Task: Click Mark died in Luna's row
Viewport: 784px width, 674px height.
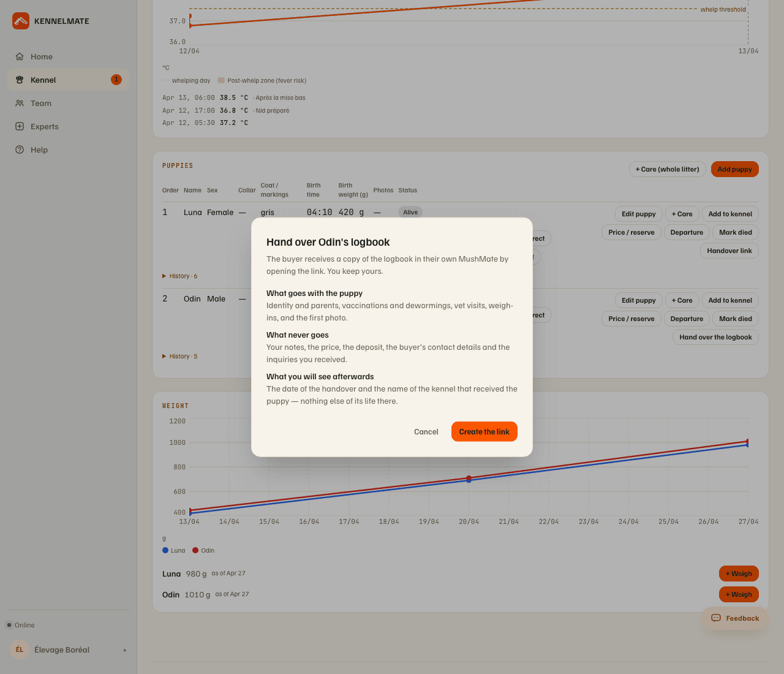Action: 736,232
